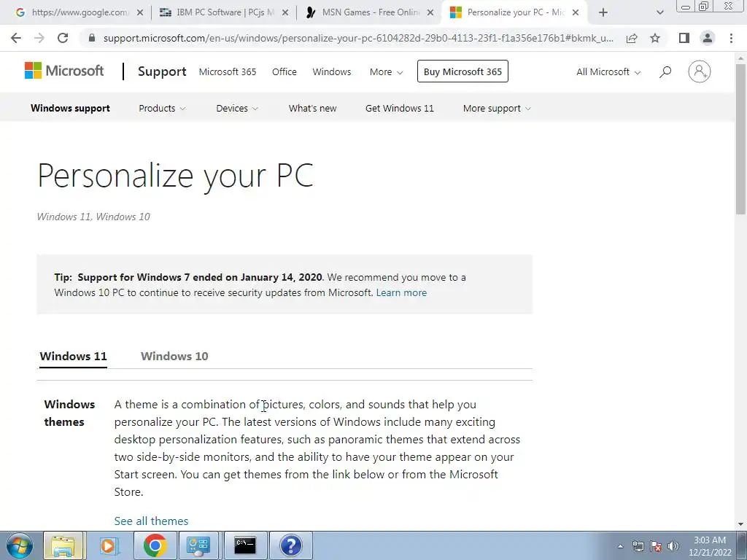Open the tab search chevron
747x560 pixels.
click(x=659, y=13)
